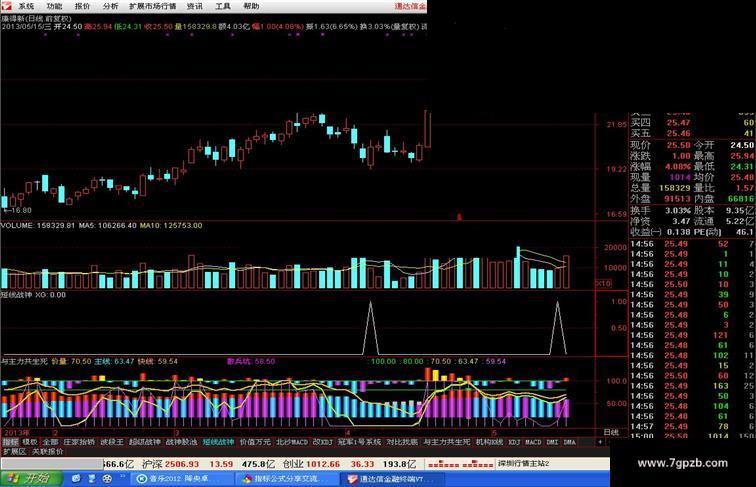
Task: Click the show desktop quick launch icon
Action: (92, 479)
